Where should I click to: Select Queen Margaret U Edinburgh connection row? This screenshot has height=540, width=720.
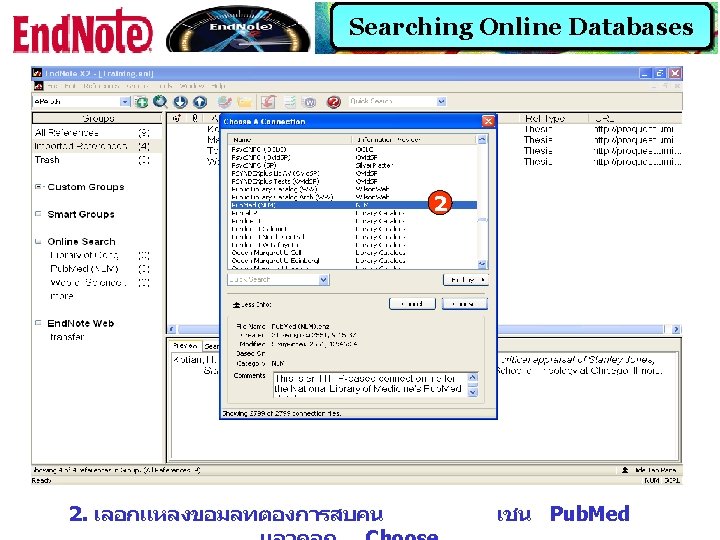click(x=354, y=260)
